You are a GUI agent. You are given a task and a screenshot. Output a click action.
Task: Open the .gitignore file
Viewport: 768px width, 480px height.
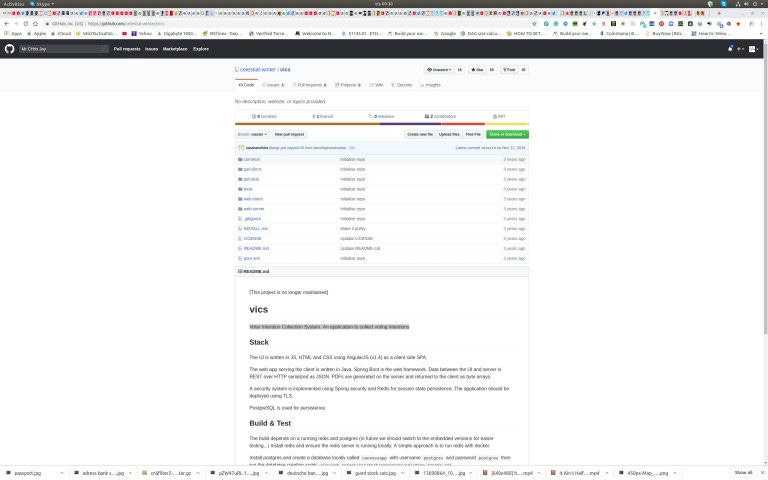(x=252, y=219)
